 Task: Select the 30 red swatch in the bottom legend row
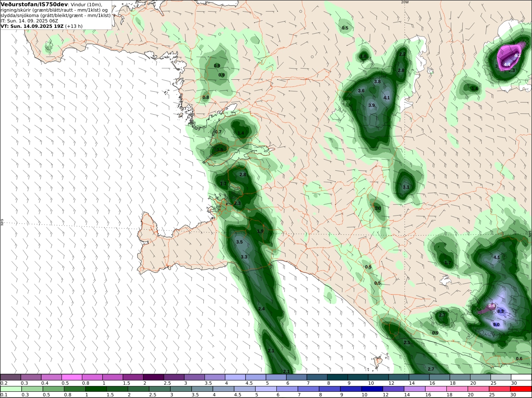click(x=522, y=389)
